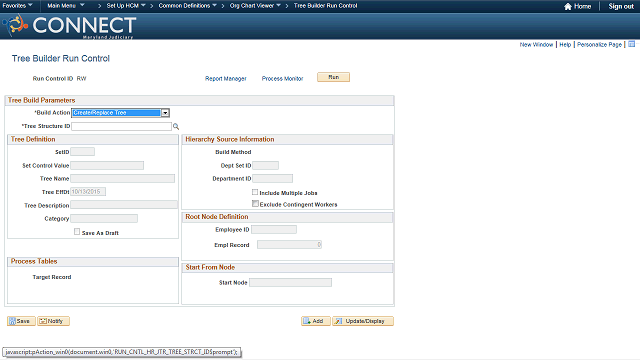Open the Personalize Page link
The height and width of the screenshot is (360, 640).
(599, 44)
